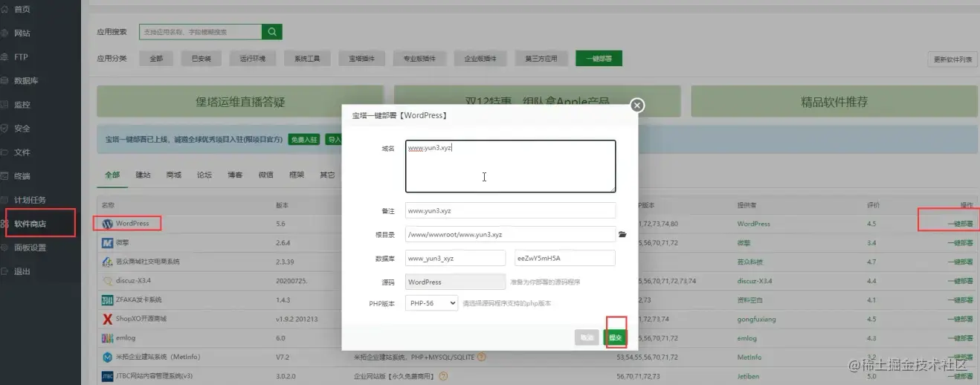Select the 全部 category filter button
The width and height of the screenshot is (980, 385).
click(x=156, y=59)
